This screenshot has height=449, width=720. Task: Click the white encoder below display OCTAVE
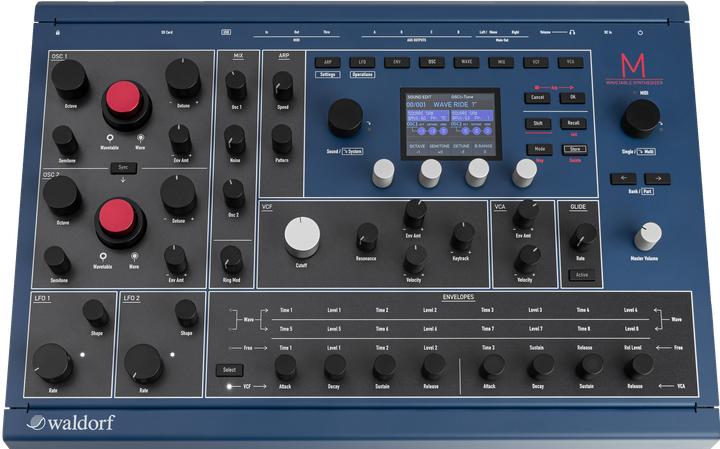coord(383,173)
